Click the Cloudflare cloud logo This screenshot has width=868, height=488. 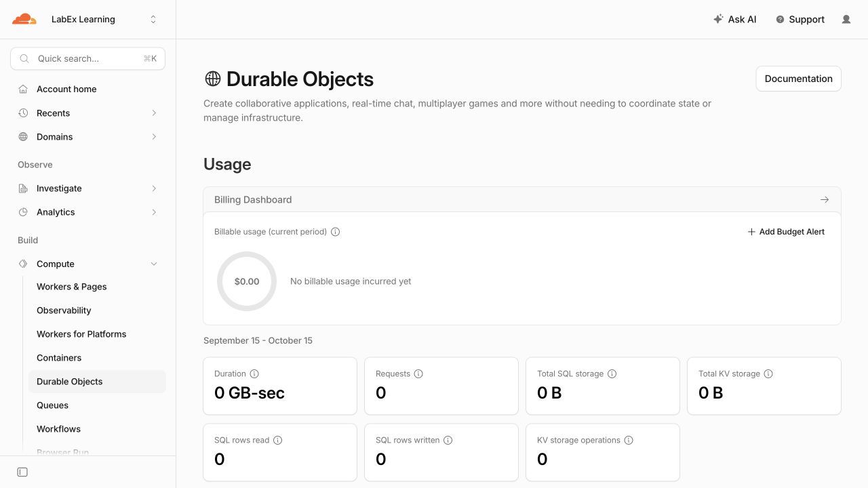[x=24, y=19]
